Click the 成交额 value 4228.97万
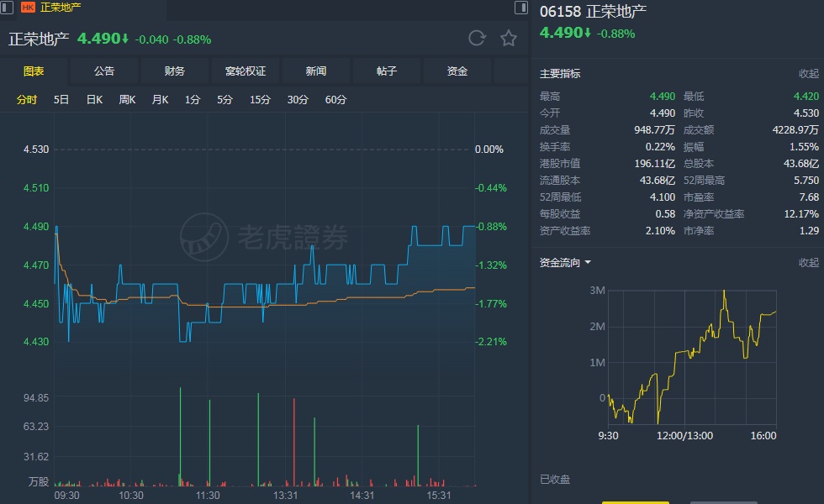This screenshot has height=504, width=824. [795, 129]
